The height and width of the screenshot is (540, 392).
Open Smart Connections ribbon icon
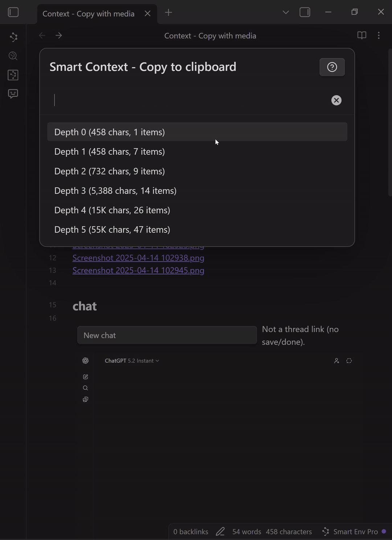[x=13, y=37]
